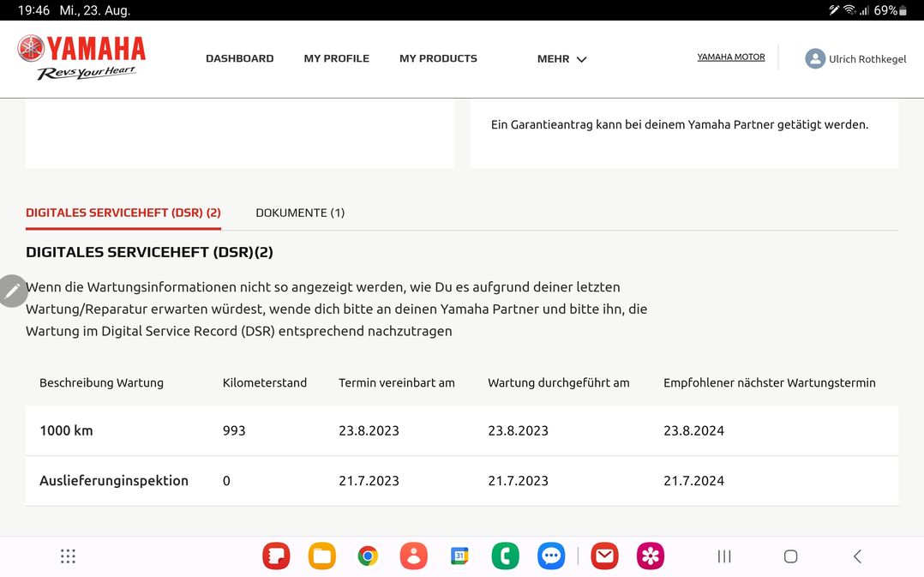Tap the Android back navigation button
The width and height of the screenshot is (924, 577).
(x=856, y=556)
